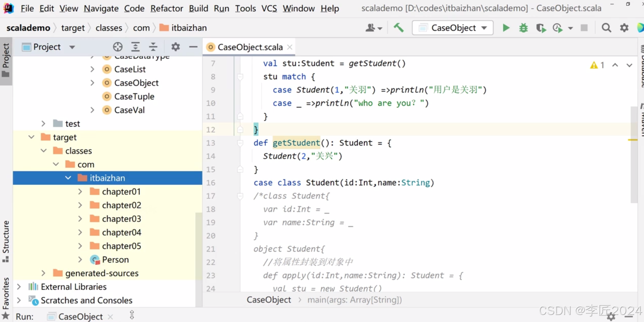644x322 pixels.
Task: Hide the Project panel with minus icon
Action: click(193, 47)
